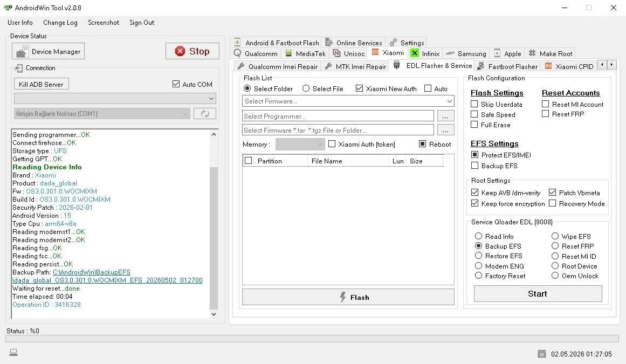Screen dimensions: 626x364
Task: Open the Change Log menu
Action: coord(60,23)
